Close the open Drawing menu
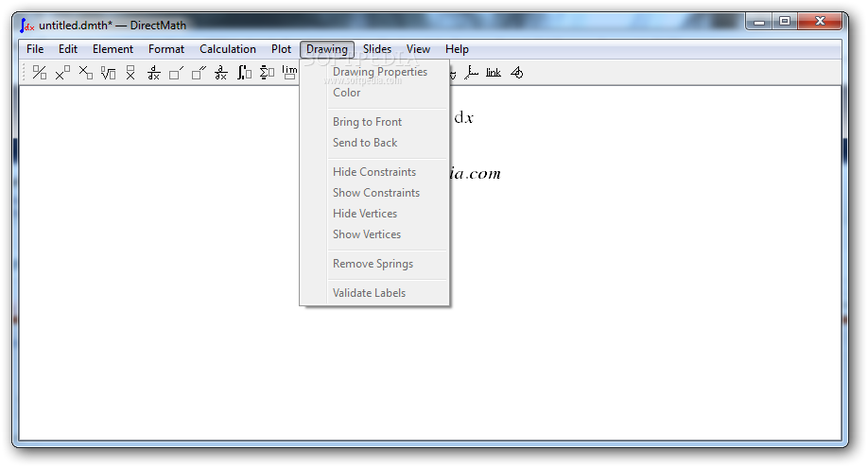 (x=327, y=49)
